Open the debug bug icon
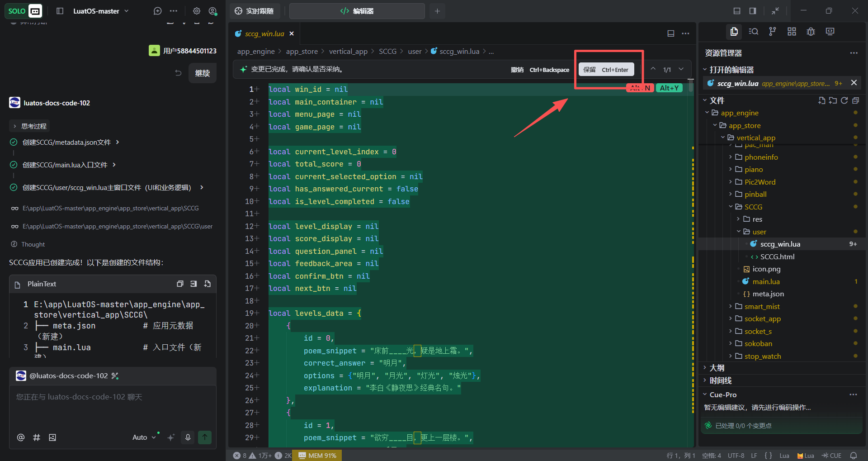The width and height of the screenshot is (868, 461). (x=811, y=31)
